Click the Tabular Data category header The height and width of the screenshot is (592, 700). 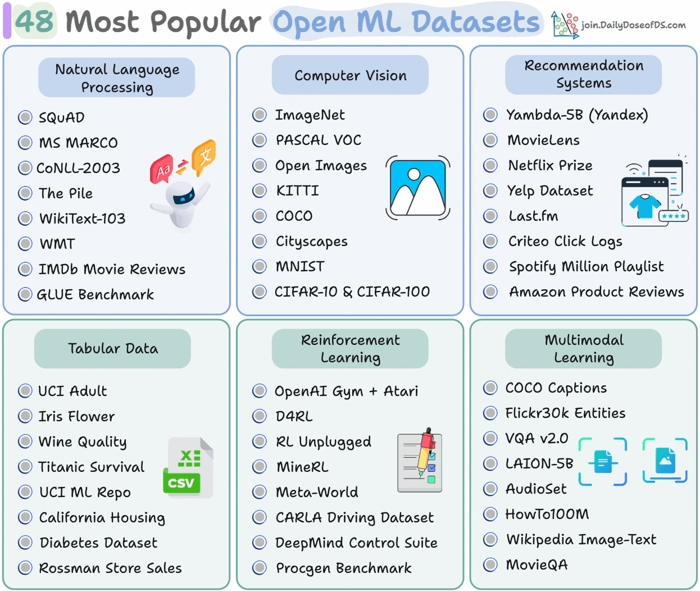[112, 349]
